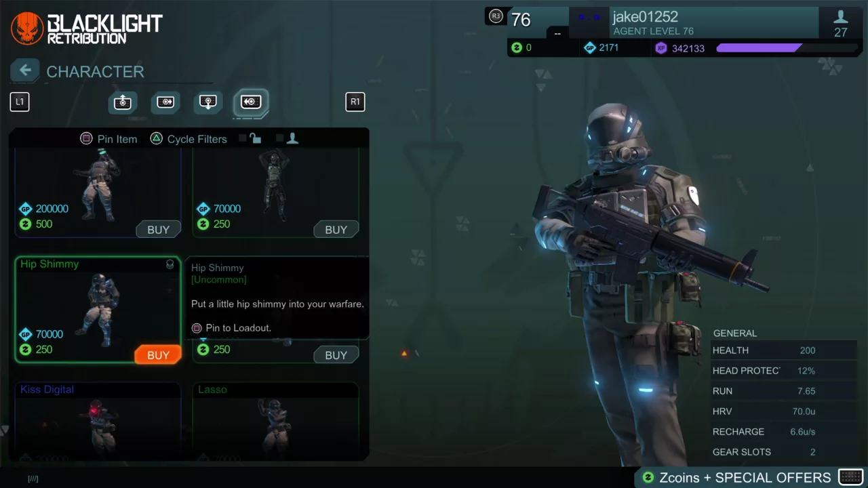Click the Pin Item square prompt
868x488 pixels.
coord(108,139)
